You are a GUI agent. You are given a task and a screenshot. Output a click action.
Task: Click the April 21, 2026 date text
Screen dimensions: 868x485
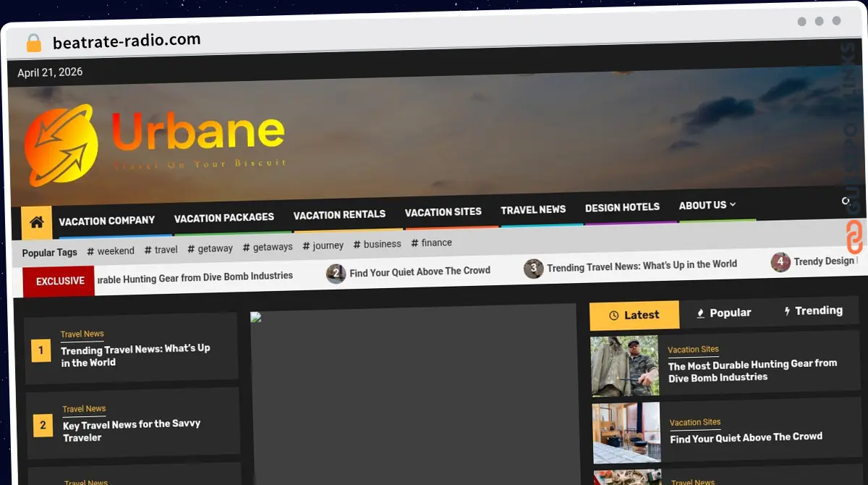click(50, 72)
